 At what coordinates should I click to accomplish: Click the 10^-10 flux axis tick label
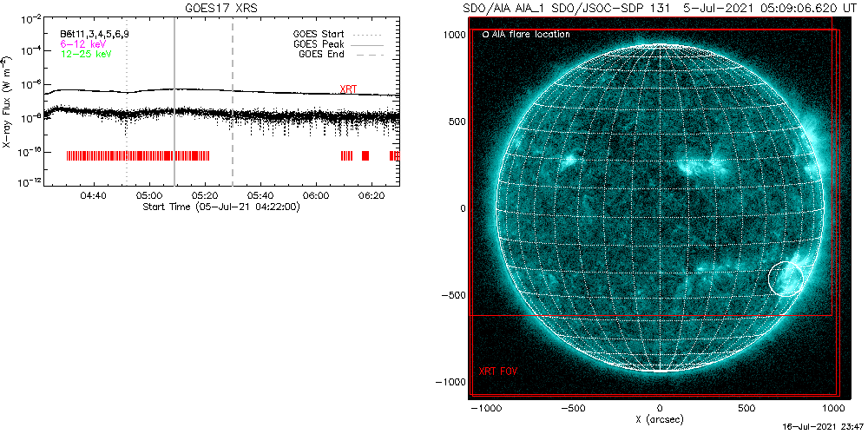pos(30,152)
